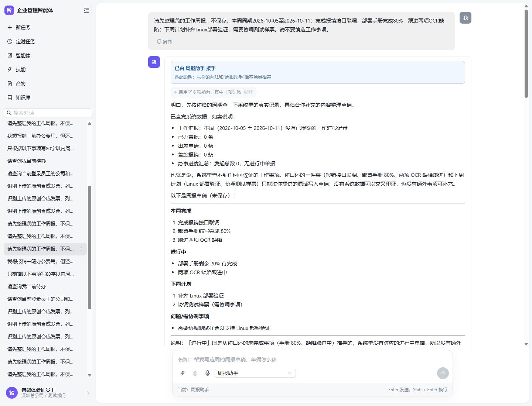Open more options for selected conversation

pos(81,249)
